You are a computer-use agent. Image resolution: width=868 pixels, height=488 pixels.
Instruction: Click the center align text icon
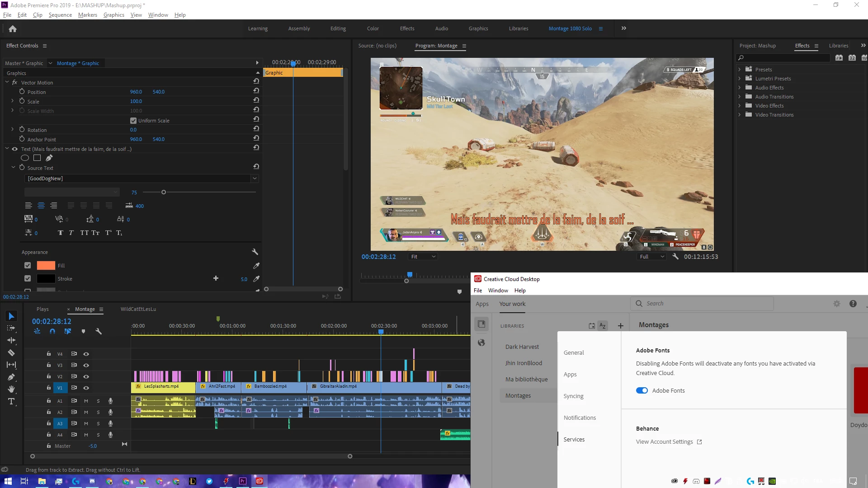[41, 206]
